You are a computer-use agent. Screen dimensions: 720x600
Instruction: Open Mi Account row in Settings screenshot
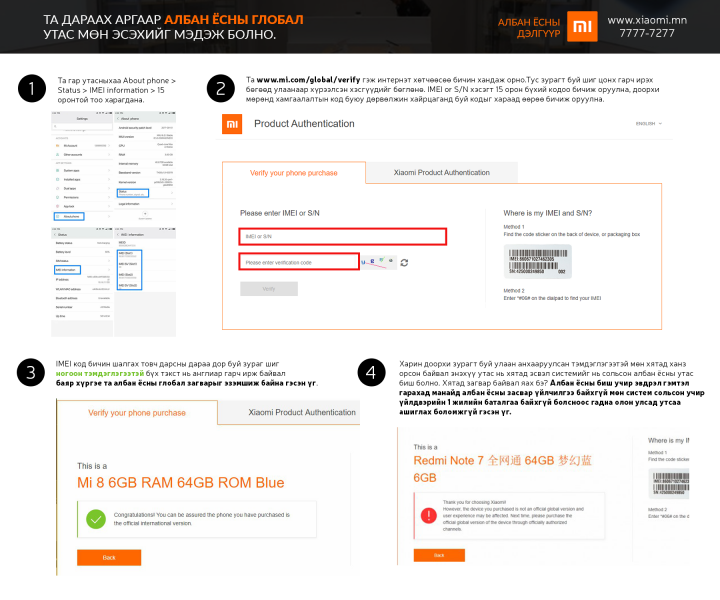click(x=82, y=146)
